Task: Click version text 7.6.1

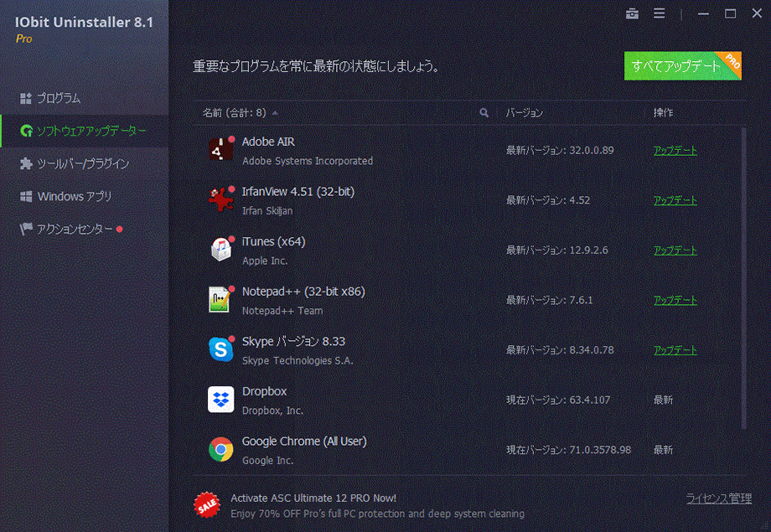Action: 581,301
